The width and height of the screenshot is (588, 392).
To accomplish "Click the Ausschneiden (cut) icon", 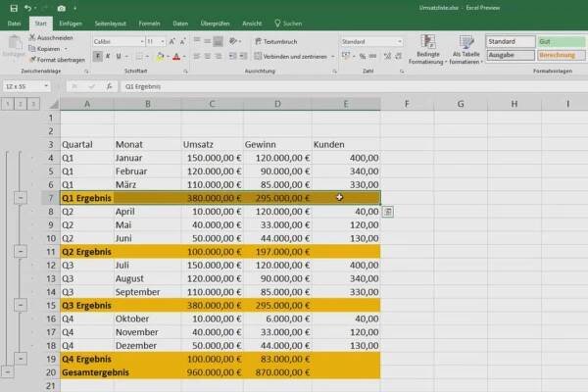I will pos(32,37).
